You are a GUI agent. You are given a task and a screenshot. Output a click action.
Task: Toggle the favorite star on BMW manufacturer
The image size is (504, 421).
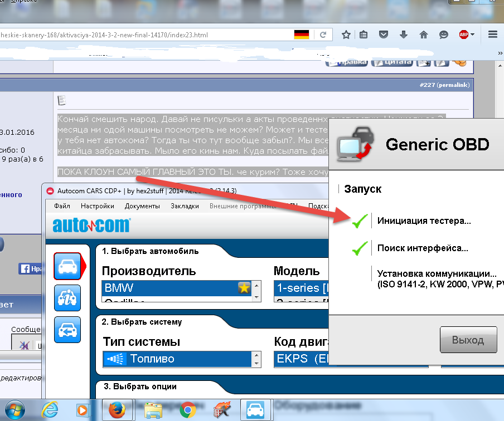(x=244, y=288)
